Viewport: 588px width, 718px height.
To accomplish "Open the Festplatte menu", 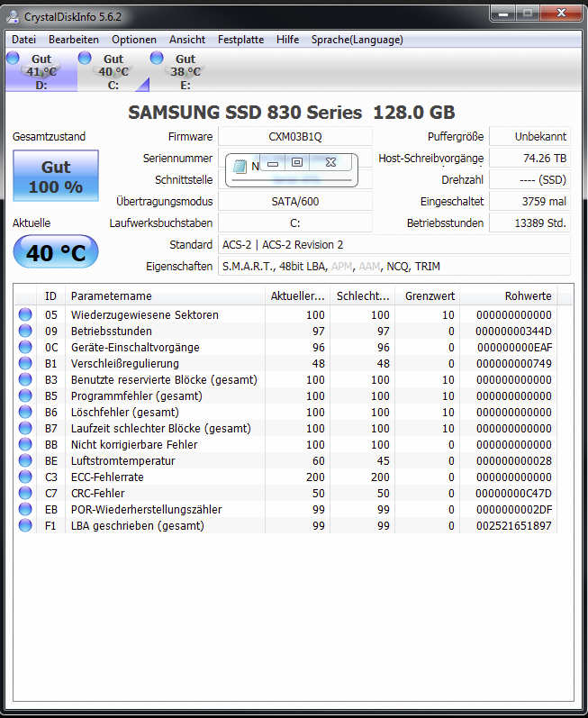I will pyautogui.click(x=240, y=40).
